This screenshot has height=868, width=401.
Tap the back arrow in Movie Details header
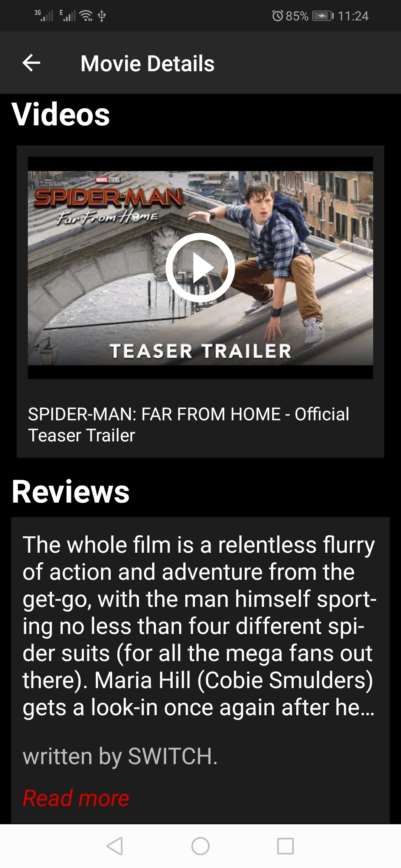coord(31,63)
